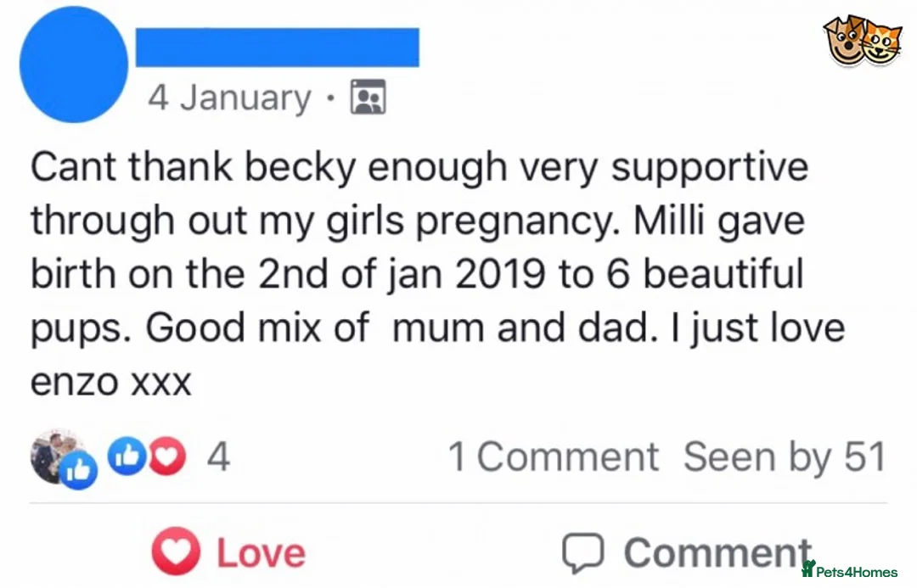This screenshot has width=917, height=588.
Task: Open the "4 January" post timestamp
Action: point(229,98)
